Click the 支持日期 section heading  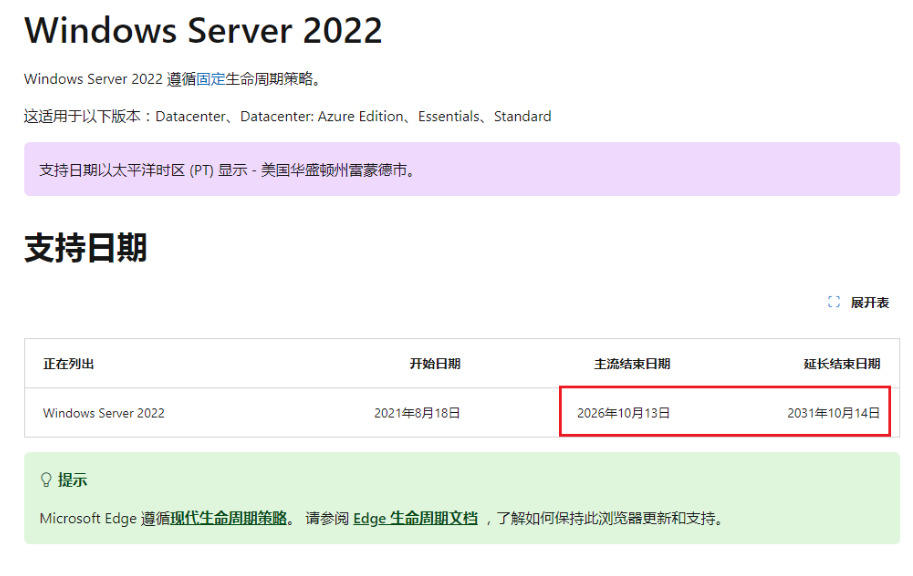86,248
